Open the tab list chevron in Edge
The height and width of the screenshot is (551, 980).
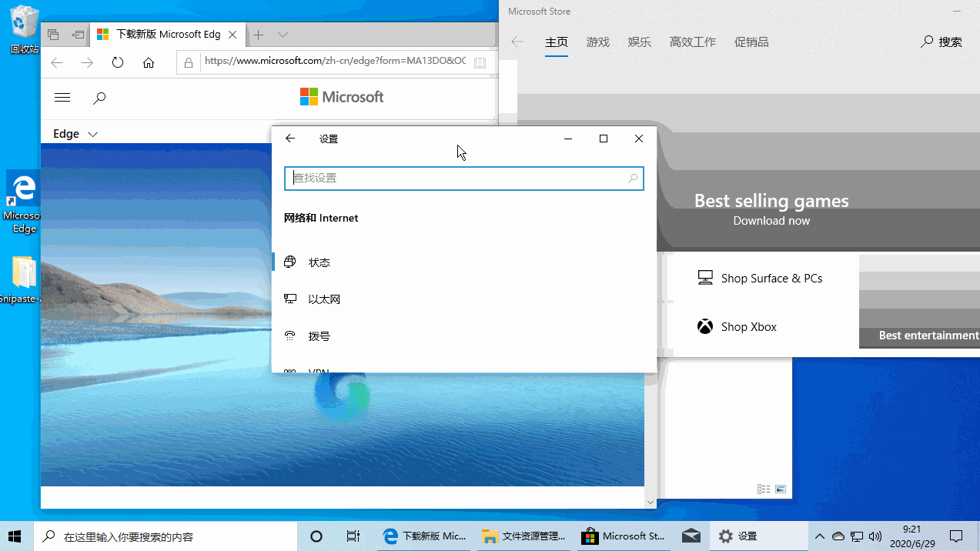click(283, 35)
